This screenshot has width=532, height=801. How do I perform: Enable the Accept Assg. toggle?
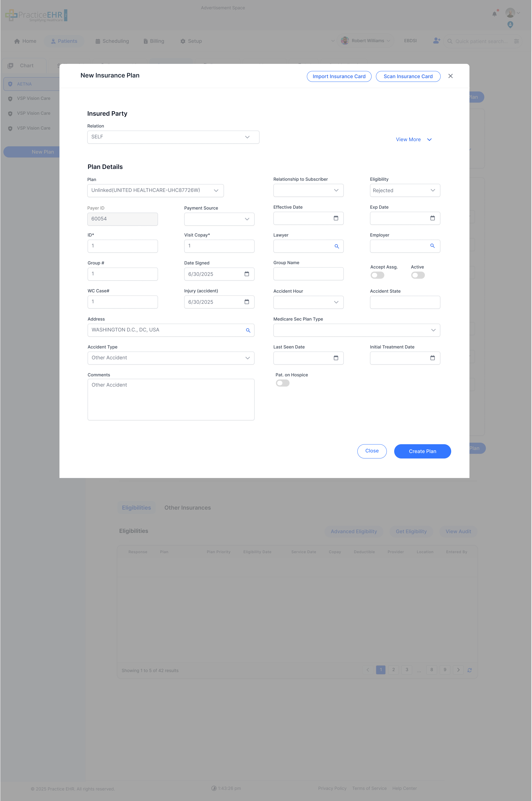pyautogui.click(x=377, y=275)
